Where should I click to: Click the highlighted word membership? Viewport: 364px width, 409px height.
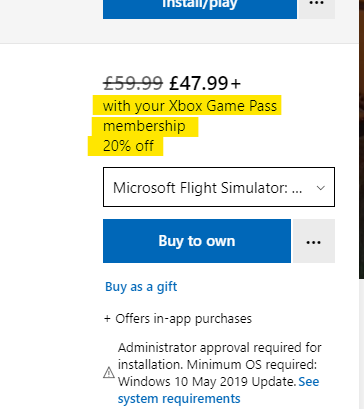(x=144, y=126)
